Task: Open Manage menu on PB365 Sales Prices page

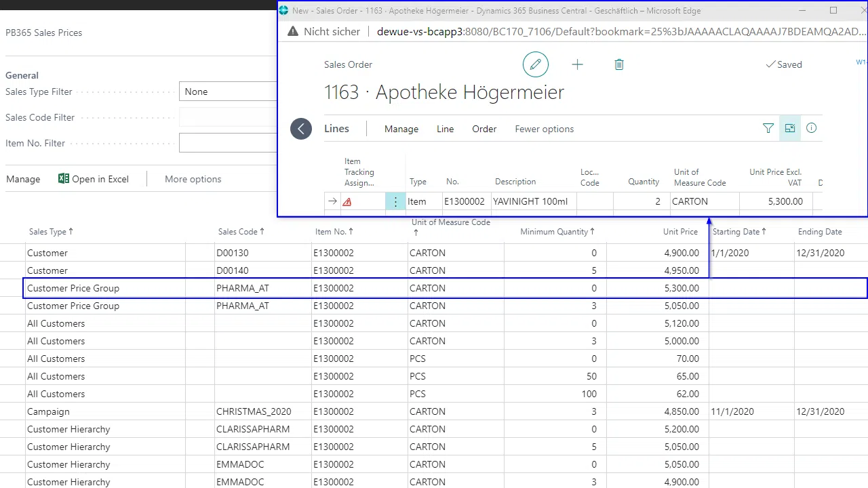Action: click(x=23, y=179)
